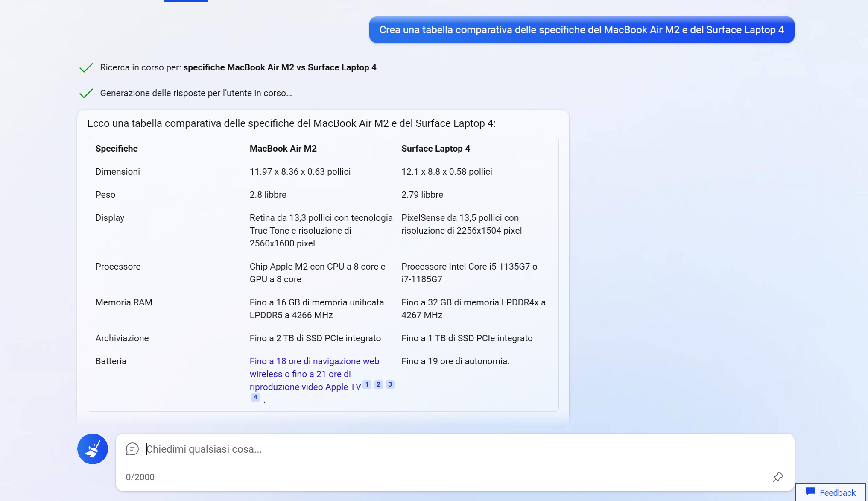Screen dimensions: 868x501
Task: Select the active tab underlined at the top
Action: [x=185, y=1]
